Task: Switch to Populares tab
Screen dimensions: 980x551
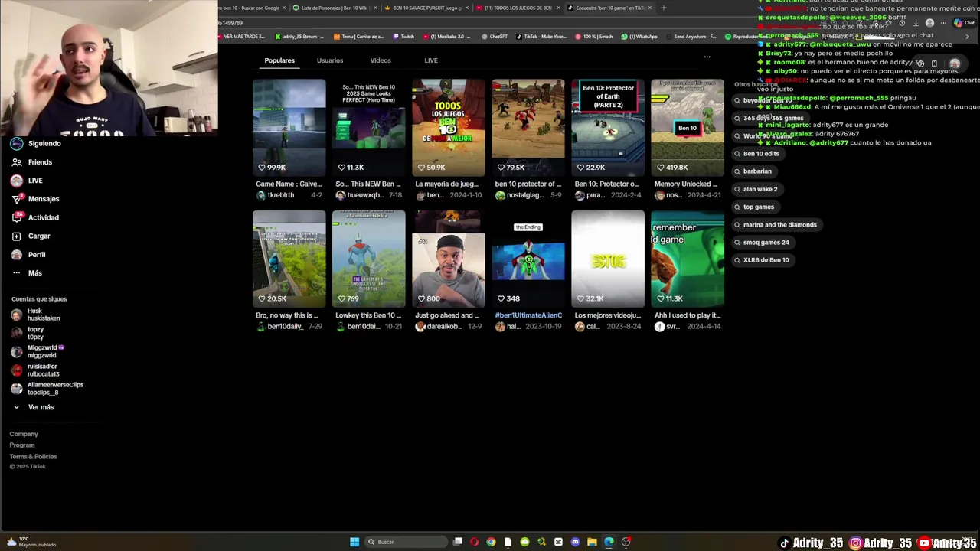Action: (279, 60)
